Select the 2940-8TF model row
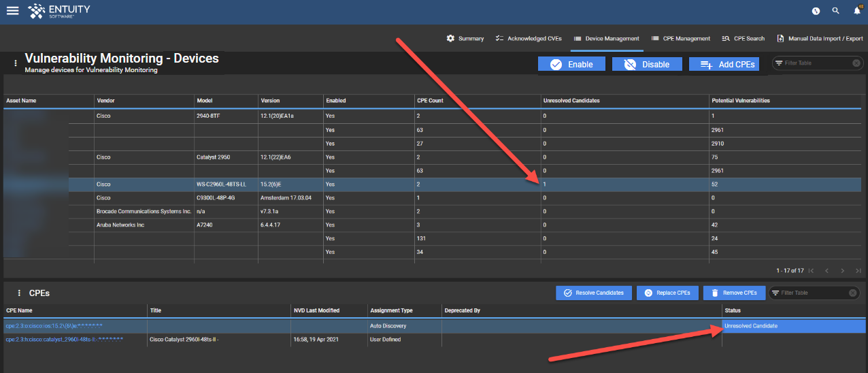 pos(433,116)
